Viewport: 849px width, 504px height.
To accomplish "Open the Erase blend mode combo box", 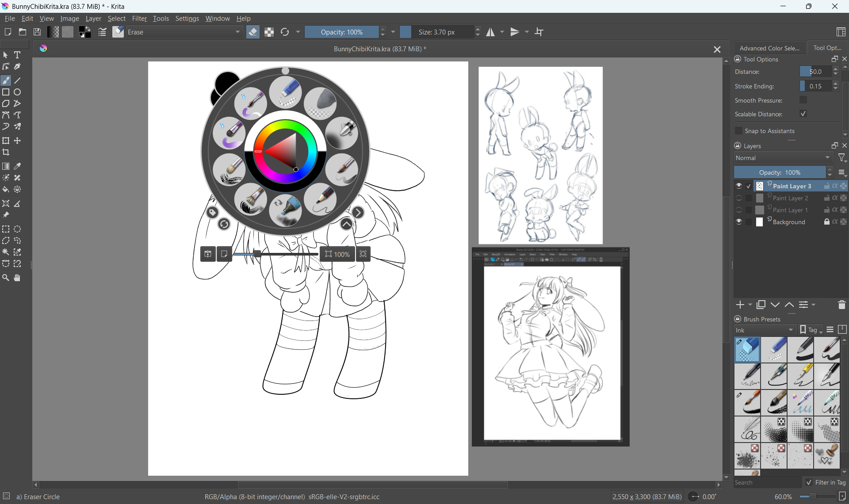I will [184, 32].
